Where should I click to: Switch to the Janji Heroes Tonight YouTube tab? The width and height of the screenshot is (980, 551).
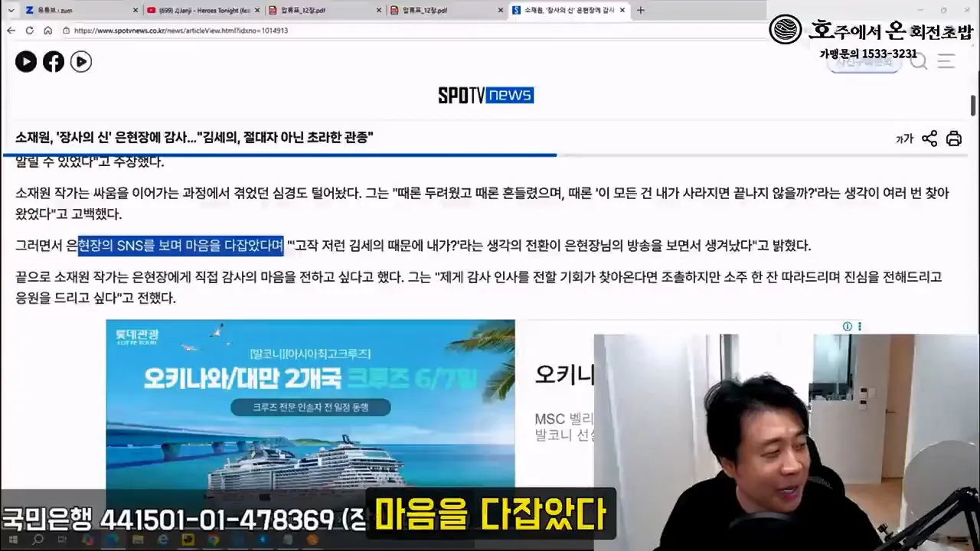point(203,10)
